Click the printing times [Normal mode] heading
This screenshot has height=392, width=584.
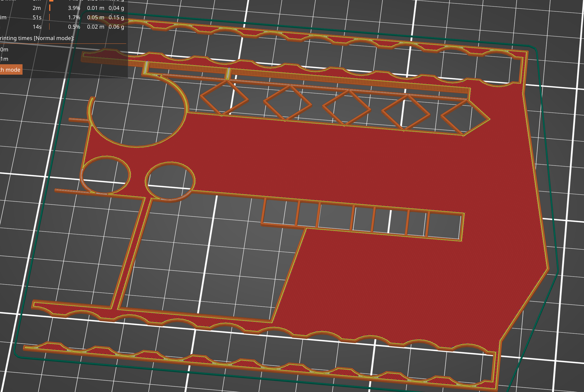pyautogui.click(x=37, y=38)
